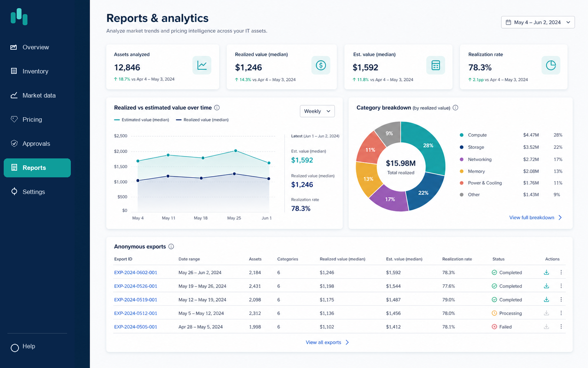Viewport: 588px width, 368px height.
Task: Click the Status column header
Action: point(498,259)
